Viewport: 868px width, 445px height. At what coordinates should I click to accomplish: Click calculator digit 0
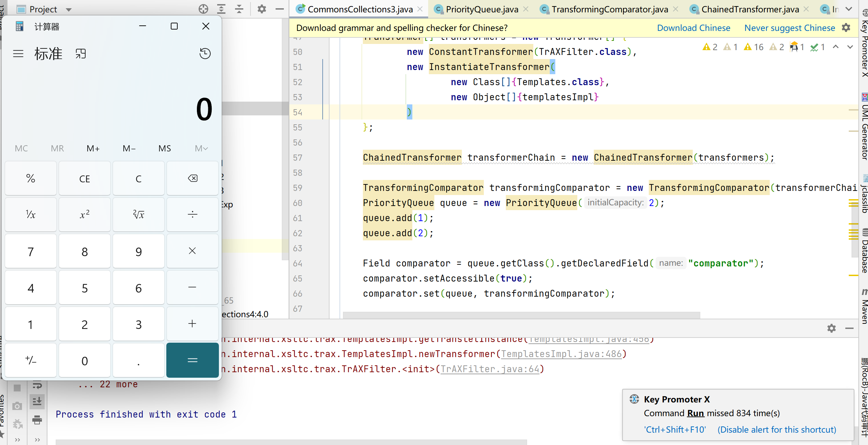click(x=85, y=360)
